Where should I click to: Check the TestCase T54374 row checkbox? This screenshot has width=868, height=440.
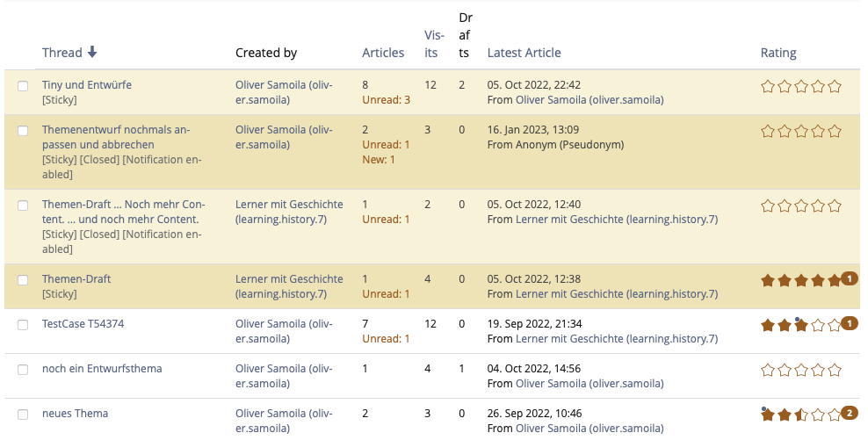click(x=23, y=325)
